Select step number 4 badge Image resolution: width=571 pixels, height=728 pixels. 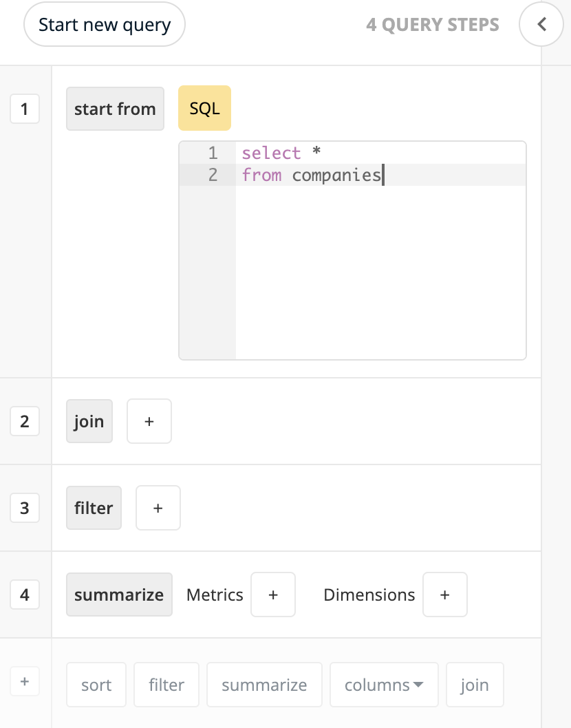[x=25, y=595]
